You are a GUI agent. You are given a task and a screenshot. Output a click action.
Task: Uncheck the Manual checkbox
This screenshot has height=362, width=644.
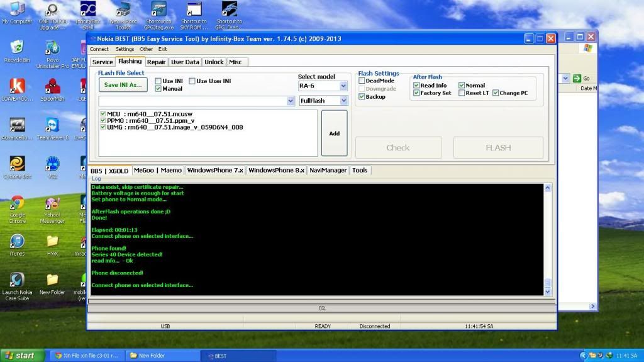click(x=158, y=88)
